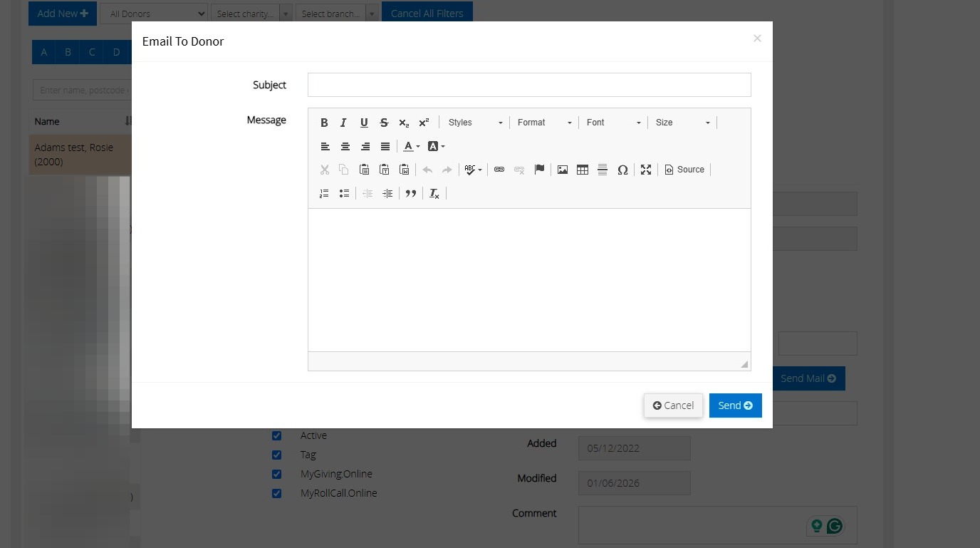Screen dimensions: 980x548
Task: Toggle the Active checkbox
Action: (276, 435)
